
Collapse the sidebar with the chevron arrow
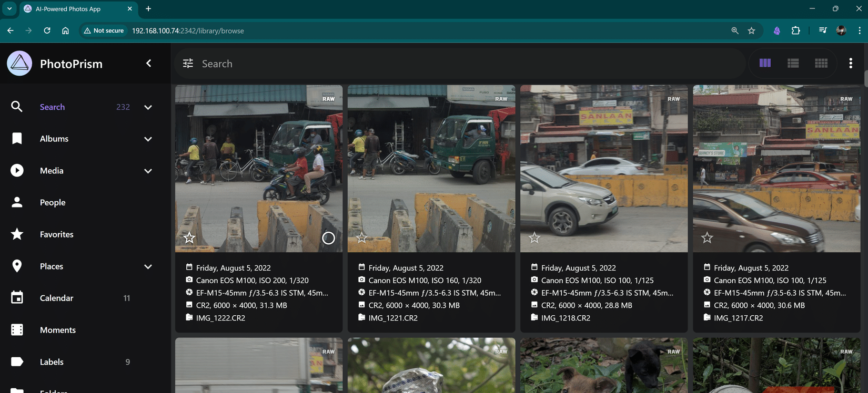(x=149, y=64)
